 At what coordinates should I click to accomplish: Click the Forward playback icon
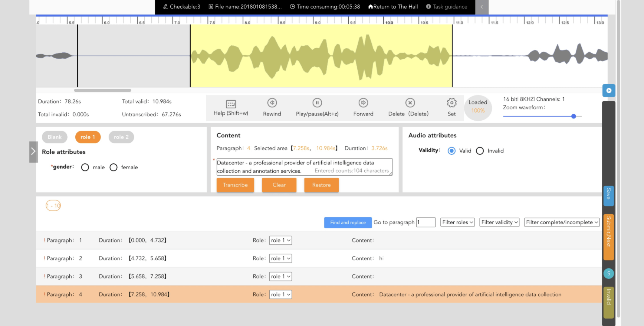point(363,103)
